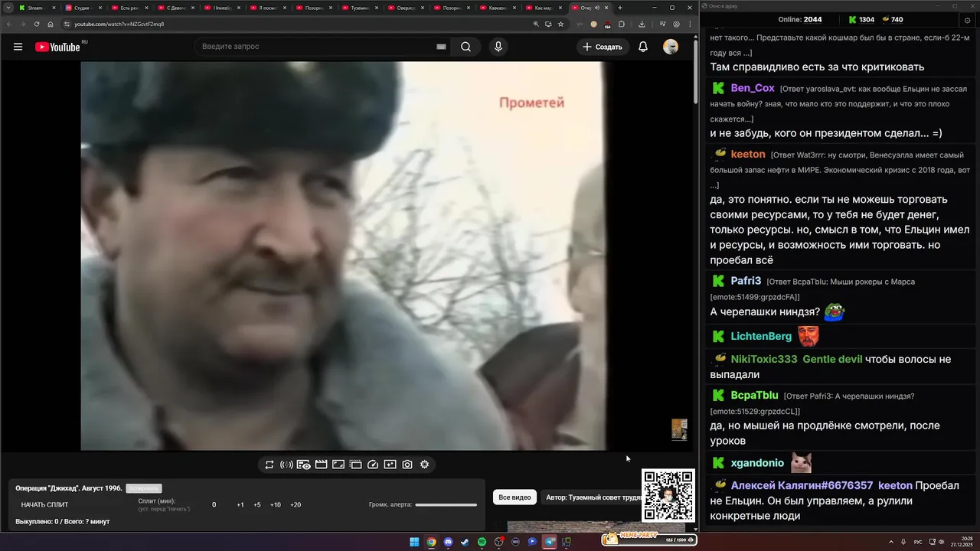Click the Online: 2044 counter
980x551 pixels.
click(x=799, y=20)
